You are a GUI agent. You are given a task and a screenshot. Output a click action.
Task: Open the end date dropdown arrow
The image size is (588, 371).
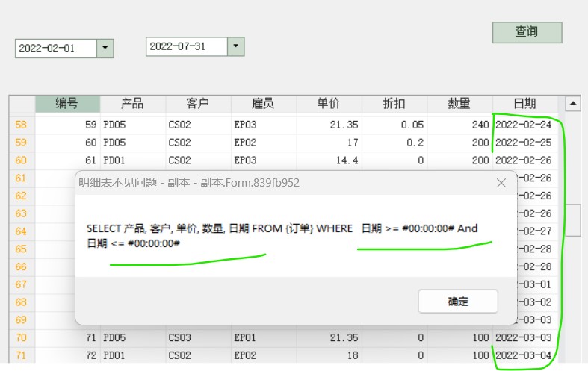tap(236, 46)
